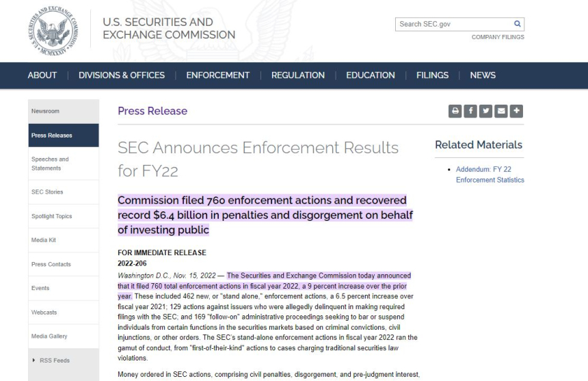
Task: Print this press release
Action: [455, 111]
